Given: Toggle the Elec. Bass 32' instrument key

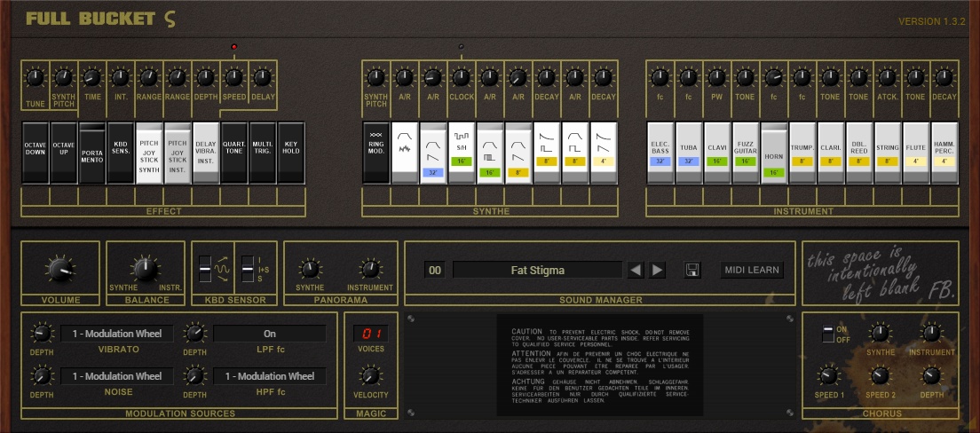Looking at the screenshot, I should pos(660,153).
